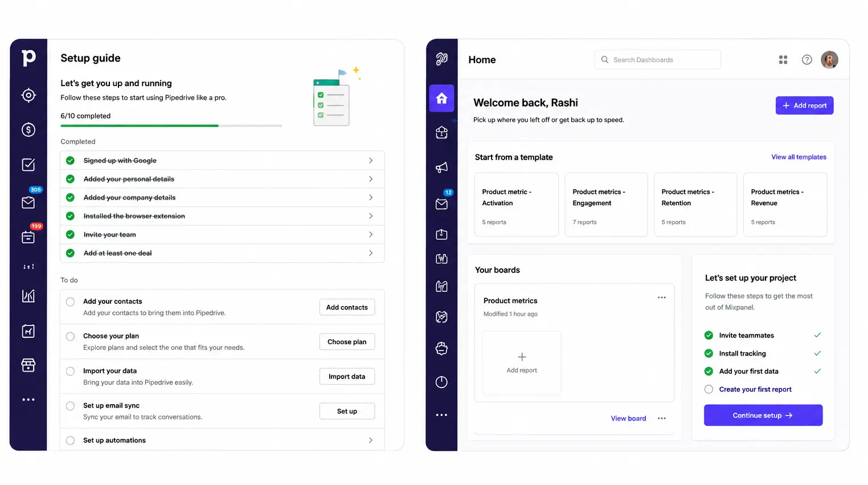Expand the Added your personal details chevron
The image size is (868, 485).
[x=371, y=179]
